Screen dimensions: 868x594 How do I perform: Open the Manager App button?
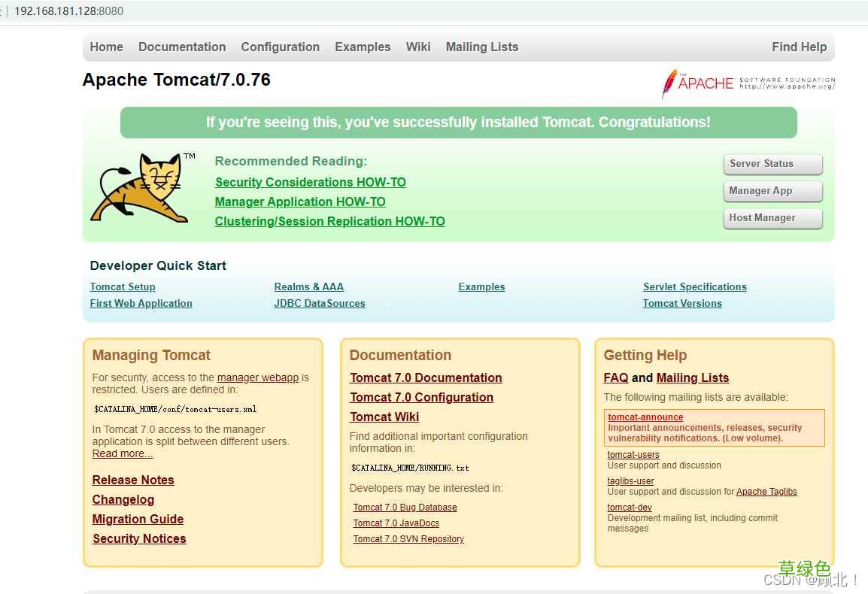pyautogui.click(x=772, y=191)
